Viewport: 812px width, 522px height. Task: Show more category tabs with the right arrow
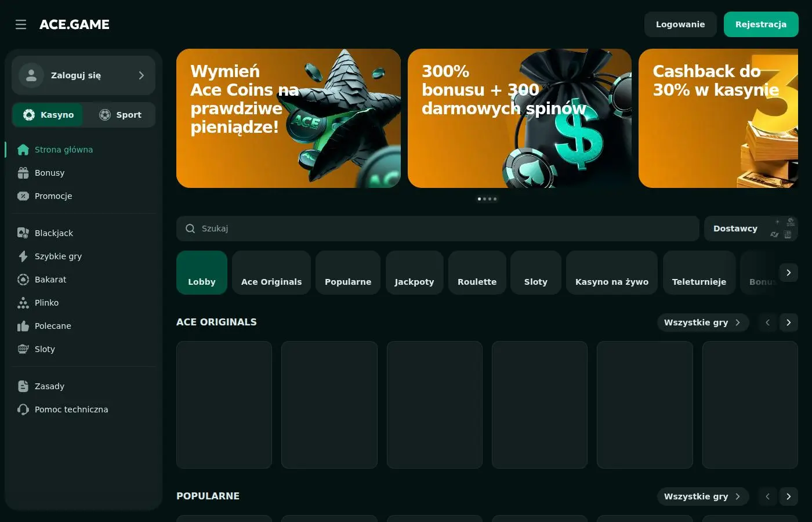coord(789,273)
